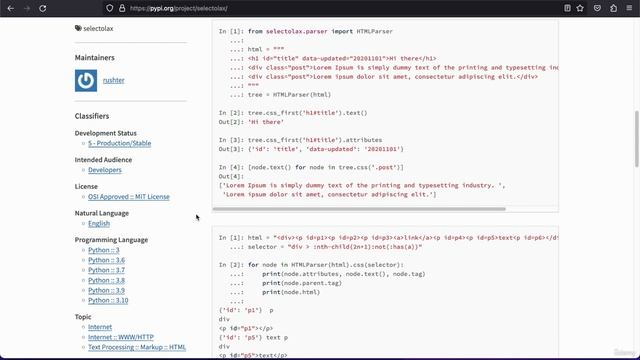Open the Internet topic link
640x360 pixels.
pyautogui.click(x=100, y=327)
